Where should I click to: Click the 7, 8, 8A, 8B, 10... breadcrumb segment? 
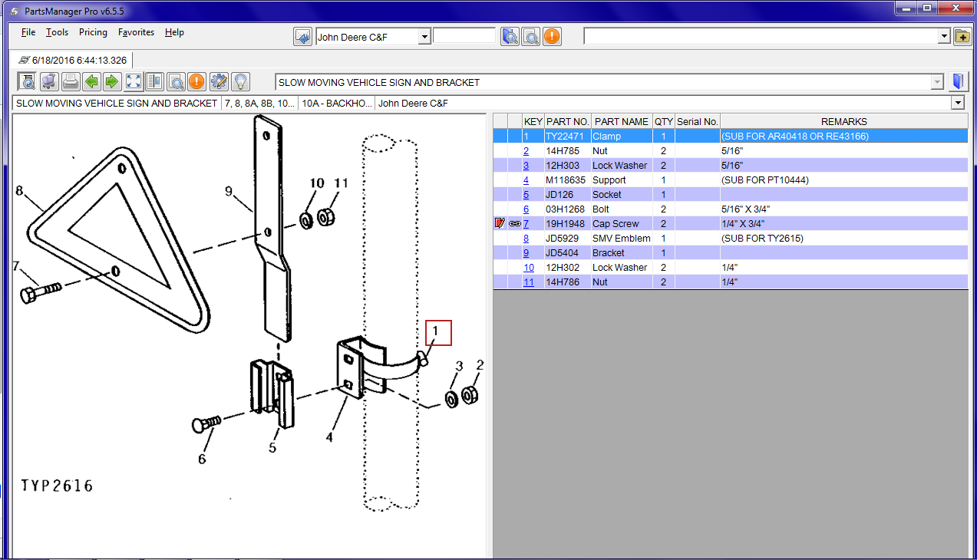tap(259, 103)
